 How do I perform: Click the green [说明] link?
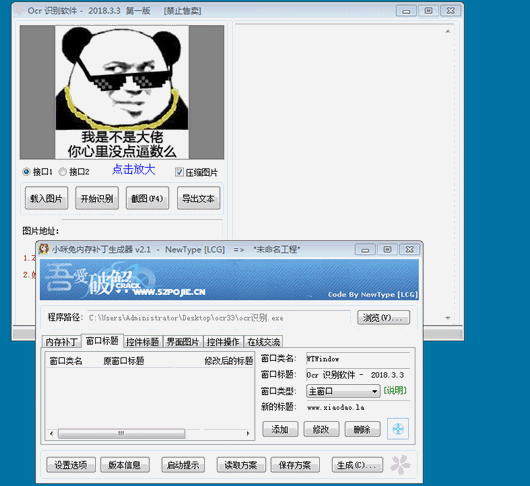tap(395, 391)
